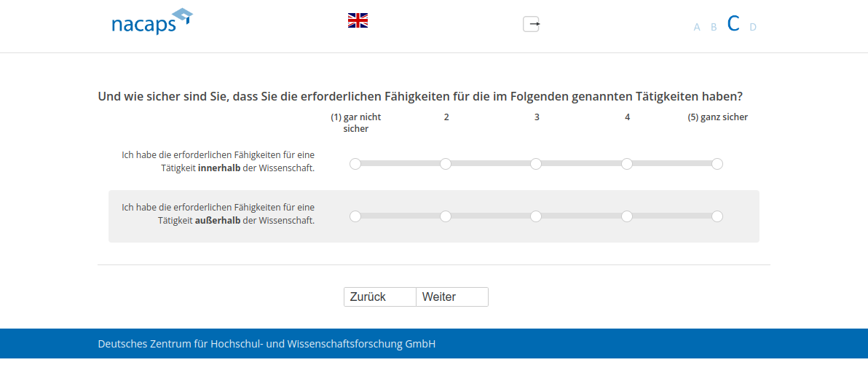Go back with the Zurück button

(380, 297)
